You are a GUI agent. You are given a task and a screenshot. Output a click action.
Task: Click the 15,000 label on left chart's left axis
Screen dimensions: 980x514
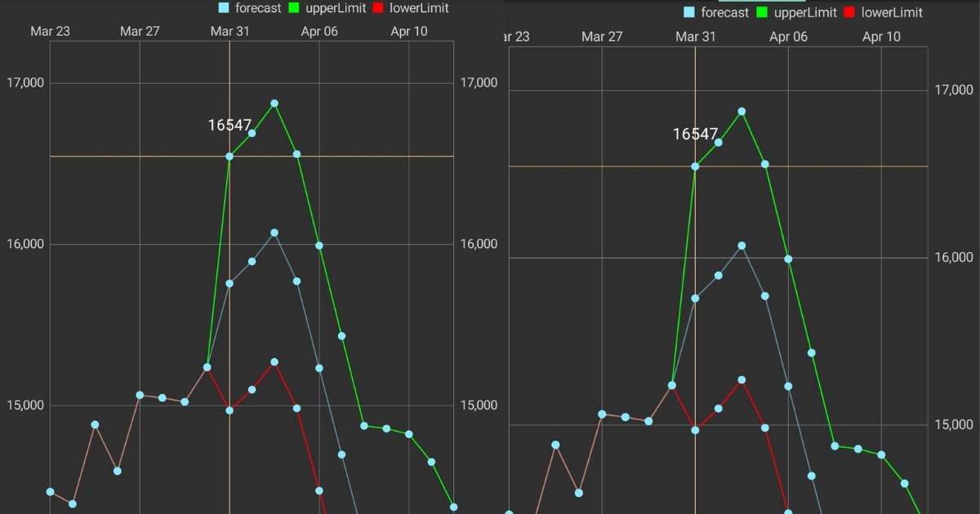coord(25,405)
